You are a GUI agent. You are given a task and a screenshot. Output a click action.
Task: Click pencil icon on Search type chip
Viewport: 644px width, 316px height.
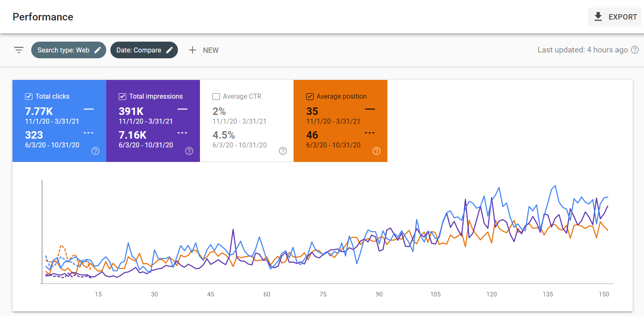(97, 50)
